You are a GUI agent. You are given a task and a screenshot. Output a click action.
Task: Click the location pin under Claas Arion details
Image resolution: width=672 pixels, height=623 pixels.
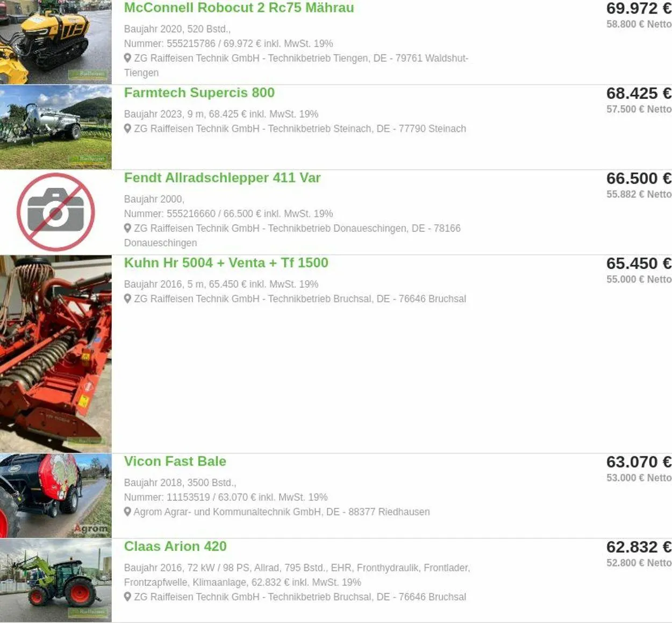pos(127,596)
